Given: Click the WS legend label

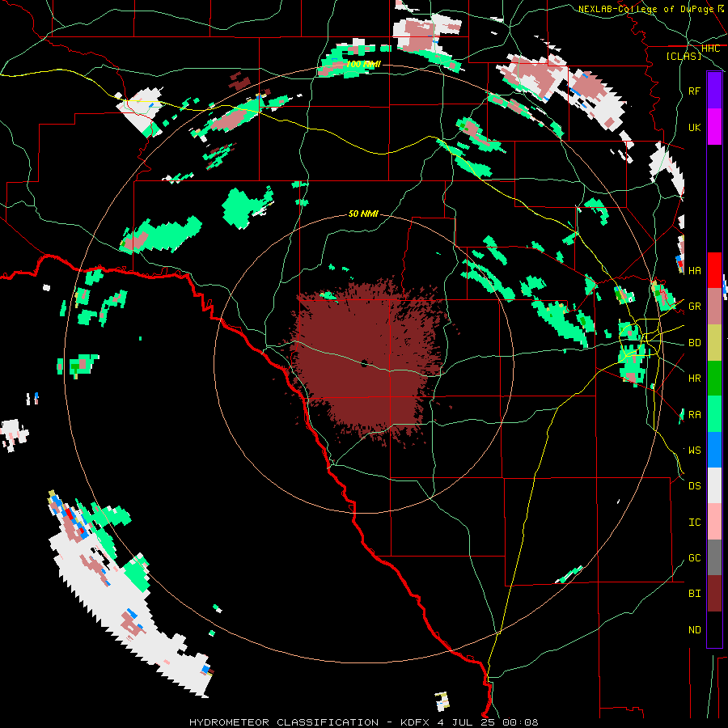Looking at the screenshot, I should pyautogui.click(x=695, y=450).
